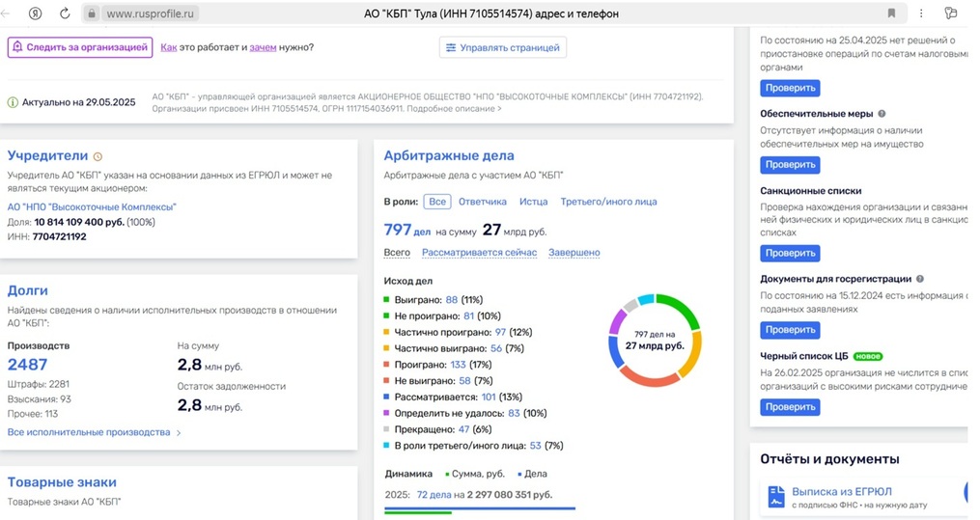This screenshot has height=520, width=980.
Task: Click Проверить under Санкционные списки
Action: click(790, 254)
